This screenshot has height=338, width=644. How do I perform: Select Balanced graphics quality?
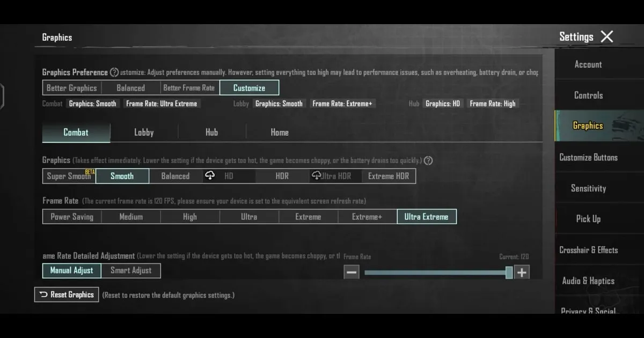tap(175, 175)
